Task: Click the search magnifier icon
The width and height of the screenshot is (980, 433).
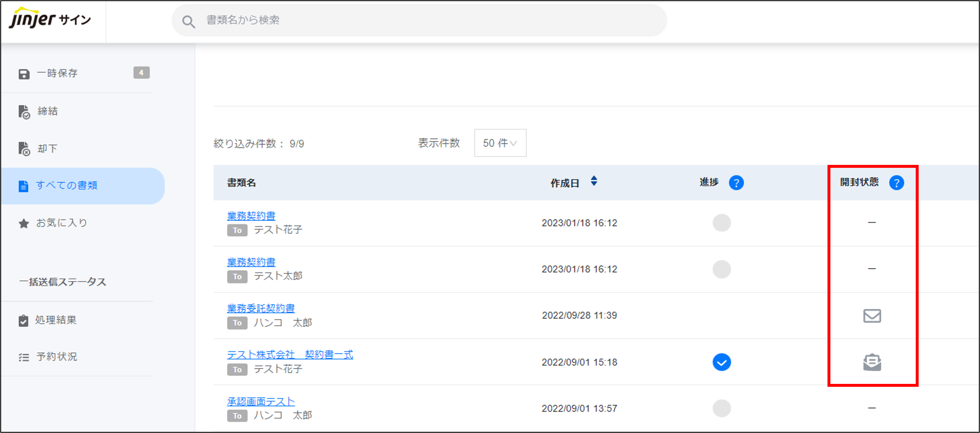Action: tap(188, 22)
